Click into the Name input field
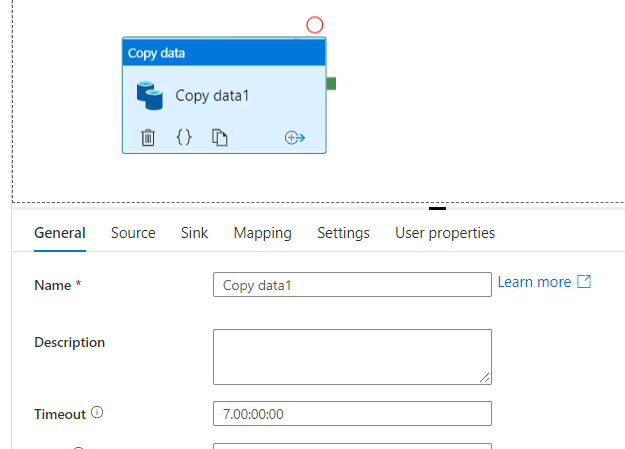625x449 pixels. (x=352, y=285)
